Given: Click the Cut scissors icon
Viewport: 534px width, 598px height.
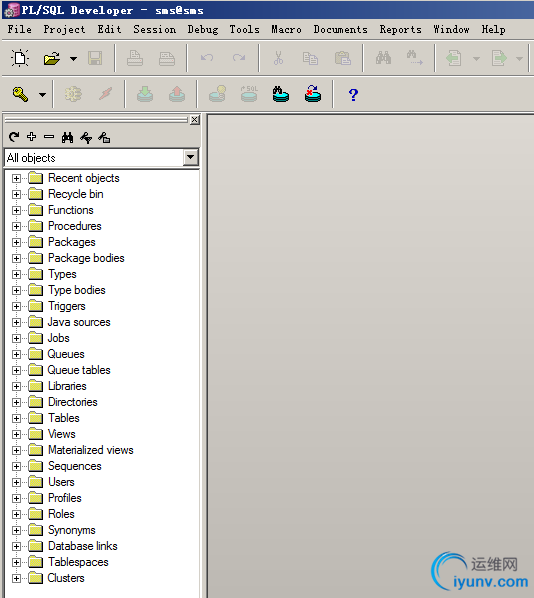Looking at the screenshot, I should coord(278,58).
